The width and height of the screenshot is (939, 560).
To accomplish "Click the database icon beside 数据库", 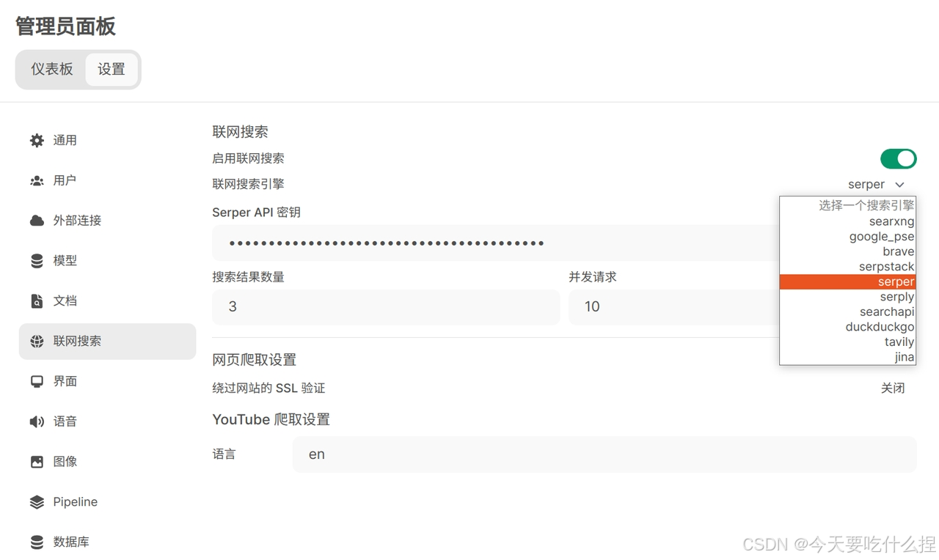I will (x=37, y=542).
